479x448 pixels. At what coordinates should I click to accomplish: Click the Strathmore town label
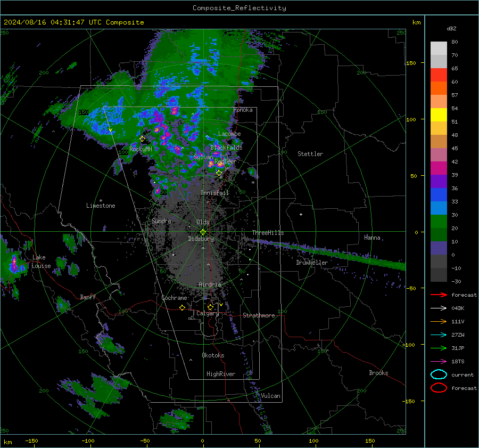(x=259, y=315)
